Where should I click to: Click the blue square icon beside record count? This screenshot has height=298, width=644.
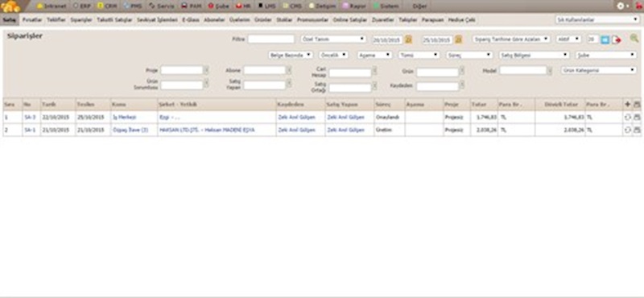click(x=605, y=39)
